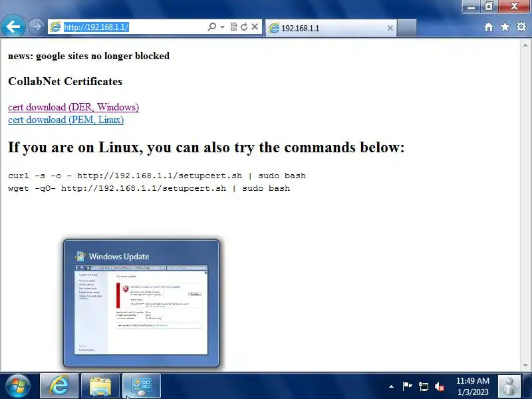This screenshot has height=399, width=532.
Task: Go back using the browser Back arrow
Action: [x=13, y=27]
